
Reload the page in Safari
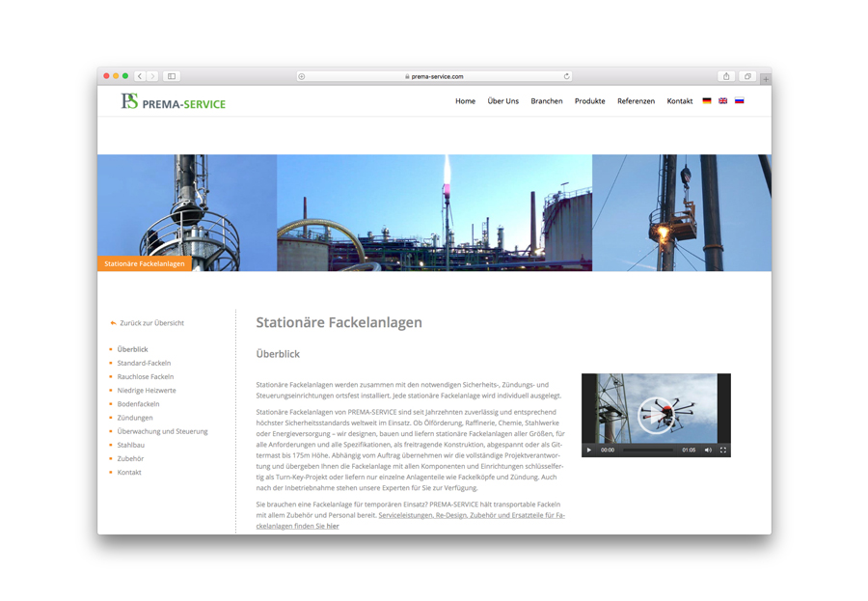566,76
